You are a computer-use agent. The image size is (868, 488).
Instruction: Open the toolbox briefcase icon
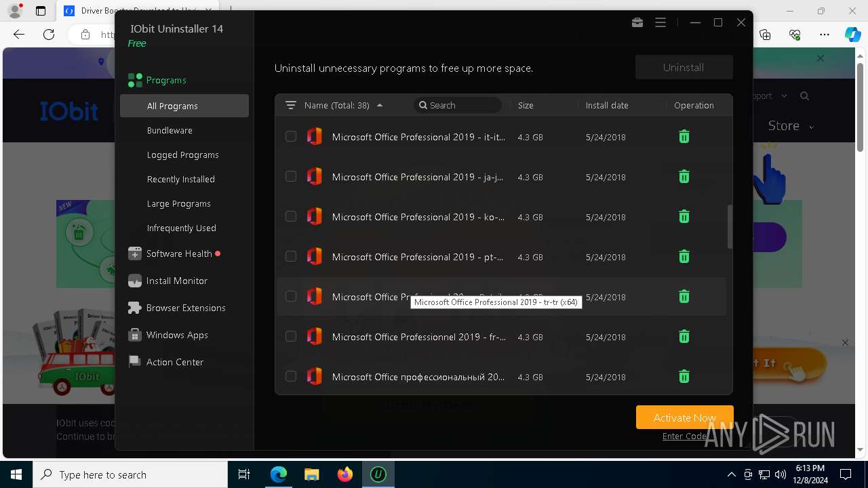[637, 22]
